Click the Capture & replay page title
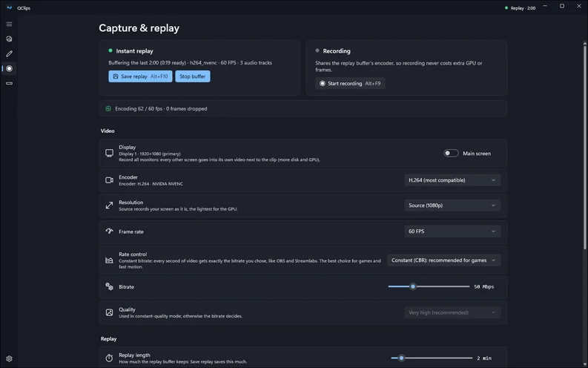Viewport: 588px width, 368px height. coord(139,28)
